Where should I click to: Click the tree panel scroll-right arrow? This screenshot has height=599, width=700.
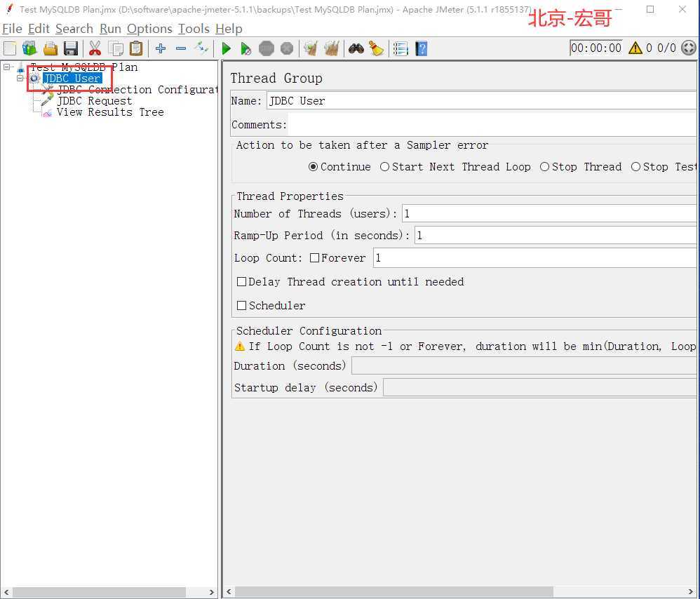(212, 592)
